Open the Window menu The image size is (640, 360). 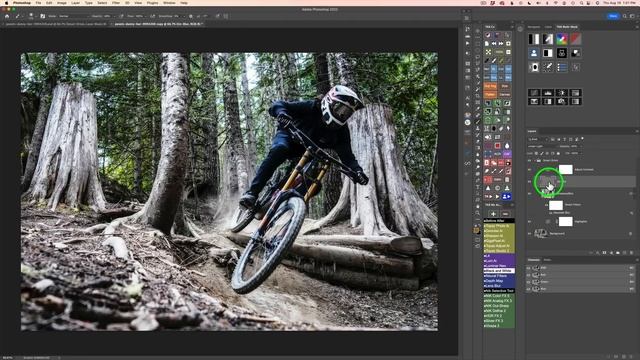coord(169,3)
